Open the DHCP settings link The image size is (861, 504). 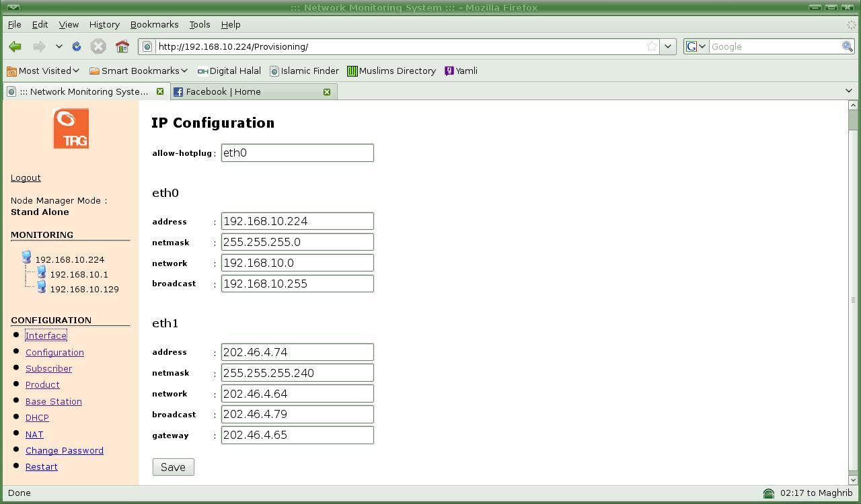[37, 417]
